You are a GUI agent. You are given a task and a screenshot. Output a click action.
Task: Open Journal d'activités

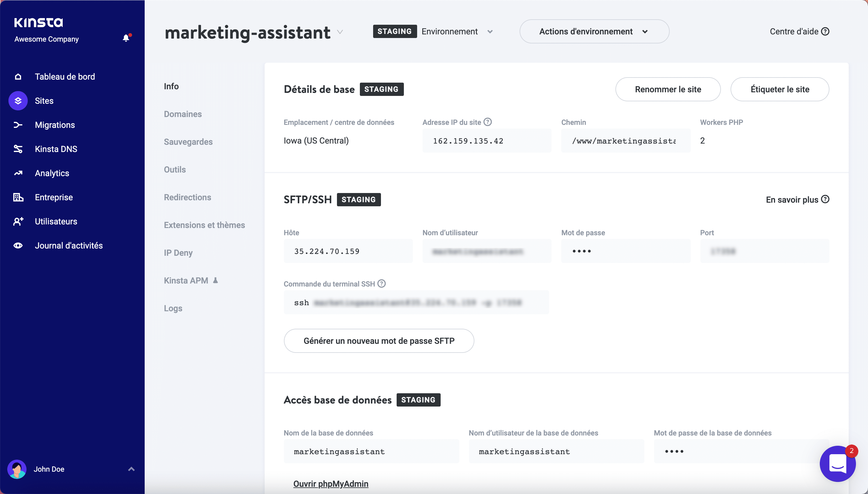click(x=68, y=245)
